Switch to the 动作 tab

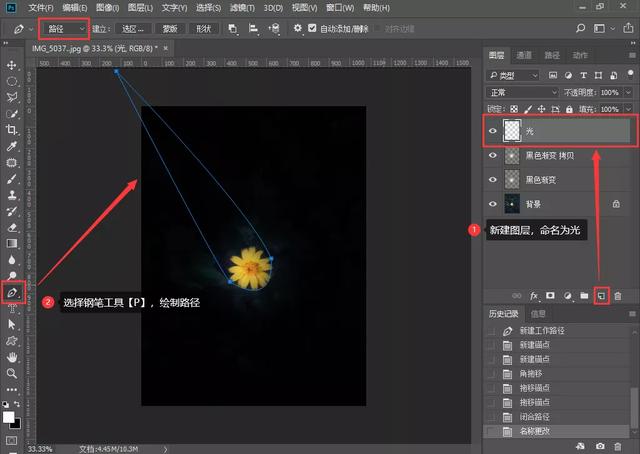pos(580,55)
